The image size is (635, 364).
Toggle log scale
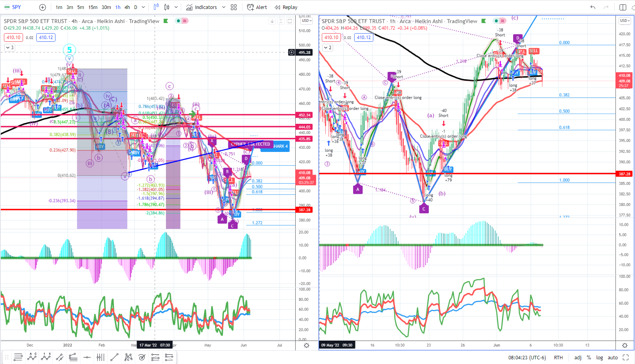click(599, 357)
